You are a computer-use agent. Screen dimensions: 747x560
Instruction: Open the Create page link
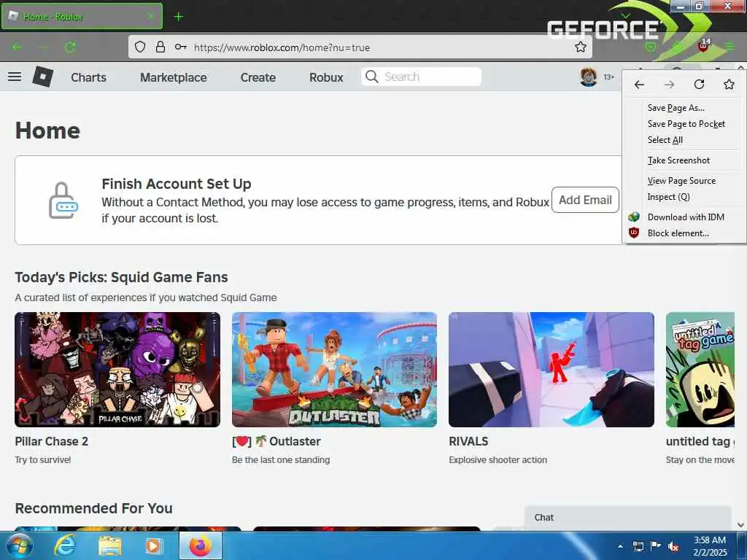coord(258,77)
